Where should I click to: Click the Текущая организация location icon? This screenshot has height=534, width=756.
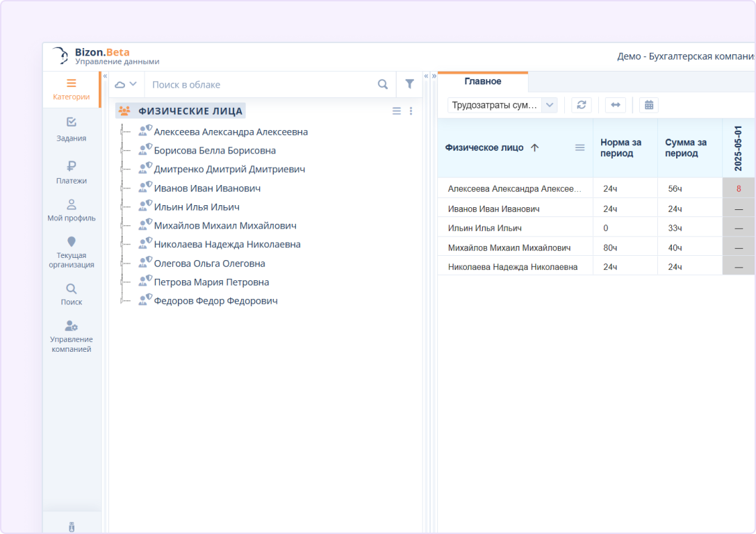71,241
